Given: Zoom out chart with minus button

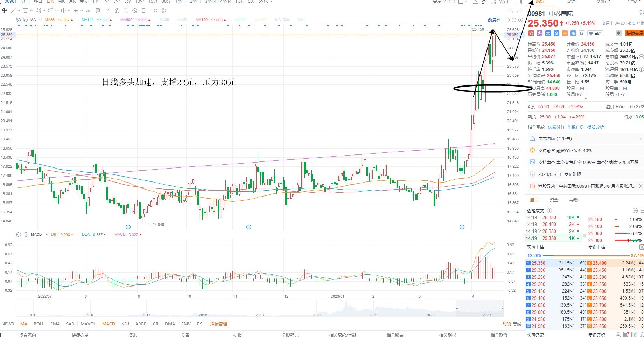Looking at the screenshot, I should pos(514,20).
